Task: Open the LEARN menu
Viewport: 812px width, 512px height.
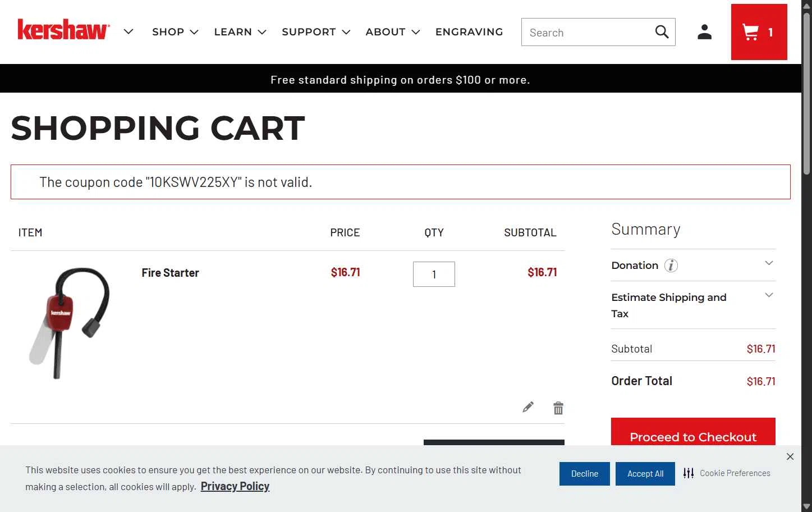Action: (240, 32)
